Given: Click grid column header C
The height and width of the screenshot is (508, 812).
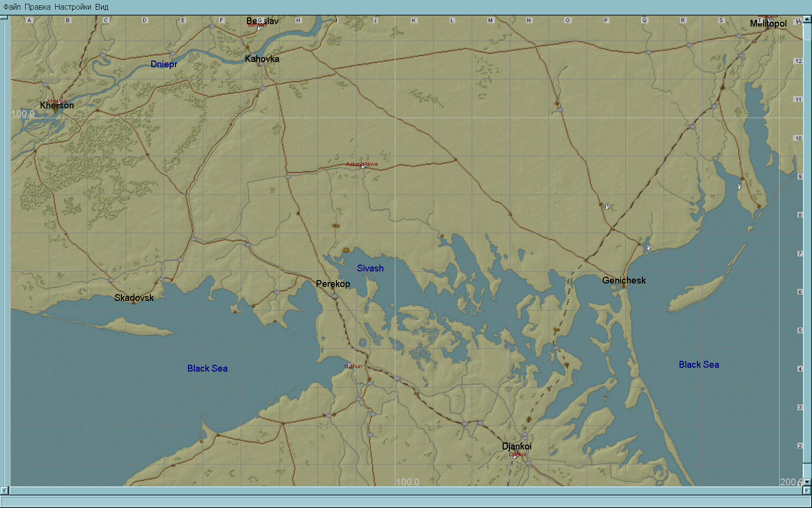Looking at the screenshot, I should tap(106, 20).
